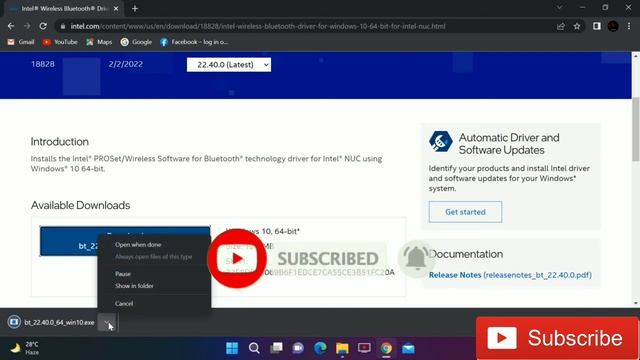The image size is (640, 360).
Task: Open the Windows Start menu
Action: pos(232,348)
